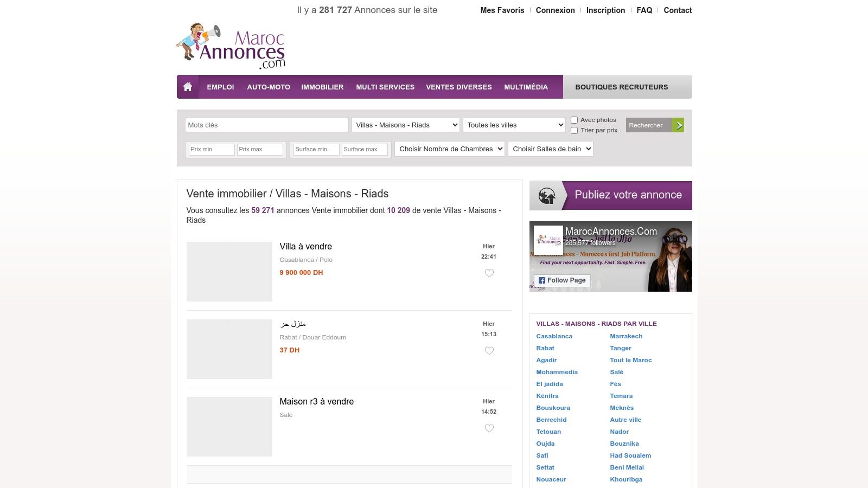The image size is (868, 488).
Task: Filter villas by Agadir
Action: (546, 360)
